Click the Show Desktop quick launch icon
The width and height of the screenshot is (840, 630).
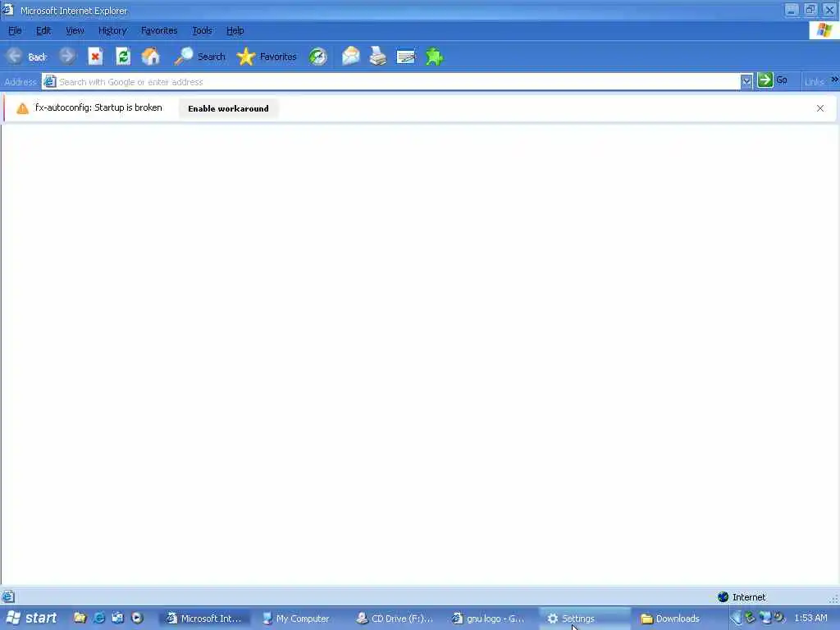pyautogui.click(x=118, y=619)
